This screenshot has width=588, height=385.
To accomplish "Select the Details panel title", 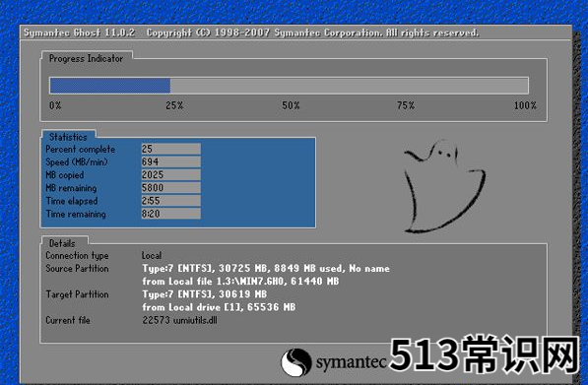I will pyautogui.click(x=62, y=243).
